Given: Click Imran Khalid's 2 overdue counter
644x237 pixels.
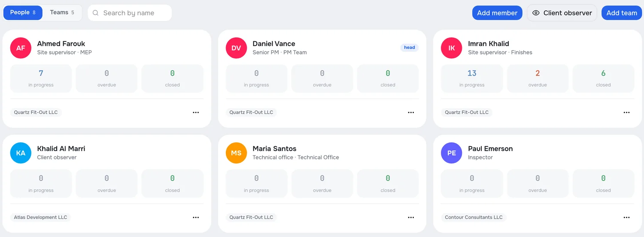Looking at the screenshot, I should (538, 78).
